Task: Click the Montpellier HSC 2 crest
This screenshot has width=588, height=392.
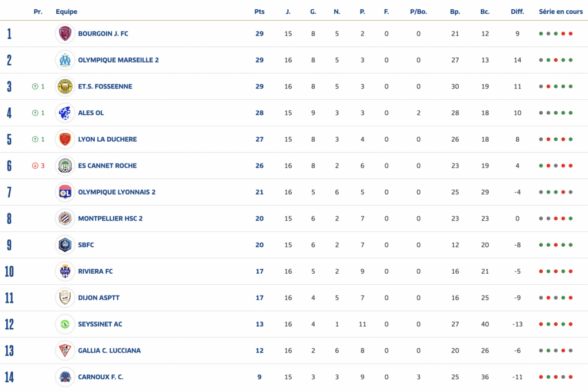Action: 65,219
